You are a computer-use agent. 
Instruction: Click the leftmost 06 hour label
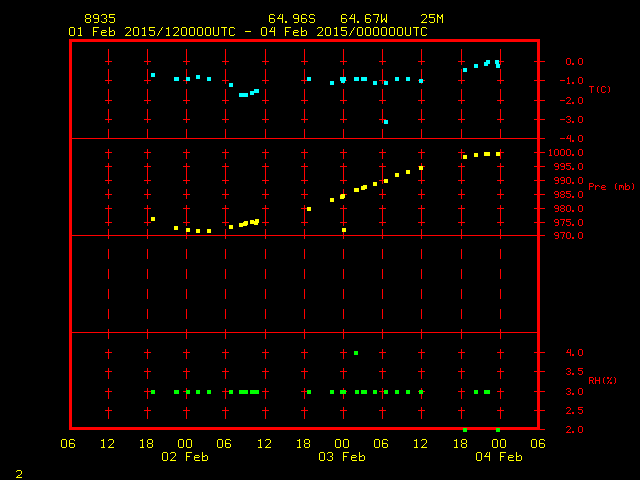[x=69, y=443]
